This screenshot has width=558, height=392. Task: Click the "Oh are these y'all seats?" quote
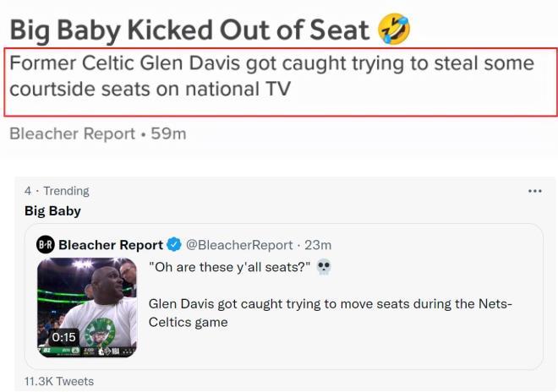(x=229, y=268)
